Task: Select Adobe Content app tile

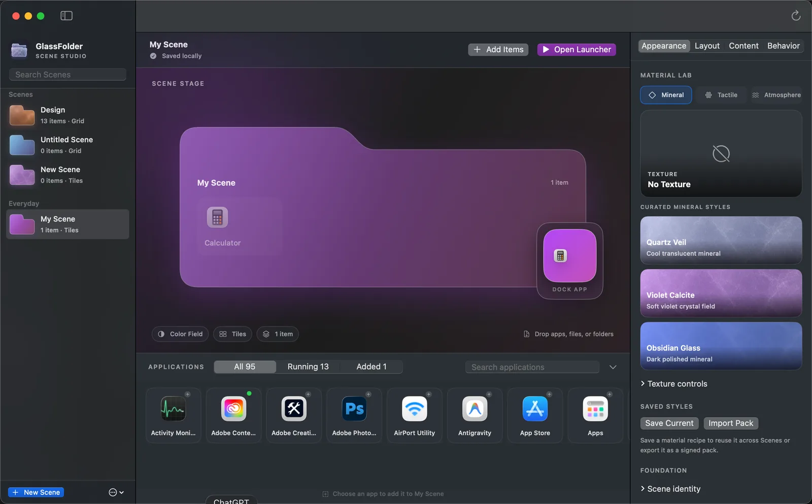Action: click(x=233, y=415)
